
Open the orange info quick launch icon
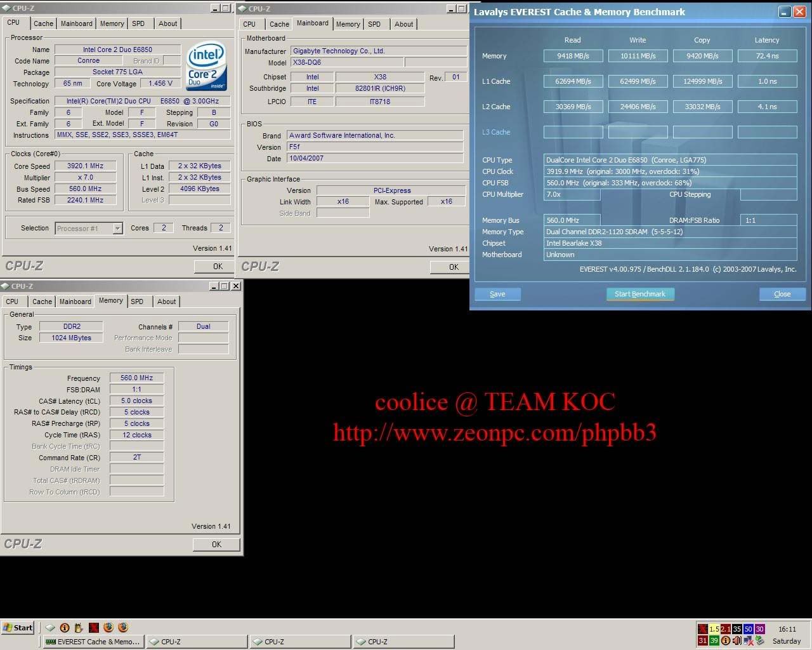click(x=65, y=628)
